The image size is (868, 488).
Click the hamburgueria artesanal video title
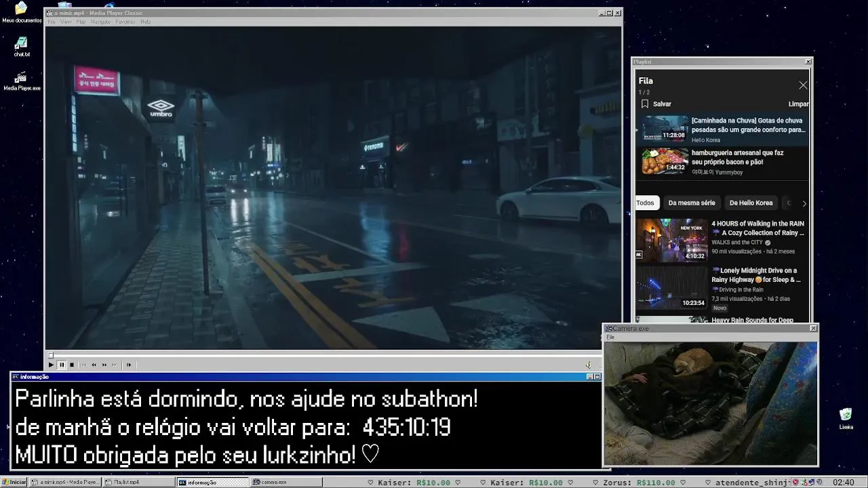[738, 157]
